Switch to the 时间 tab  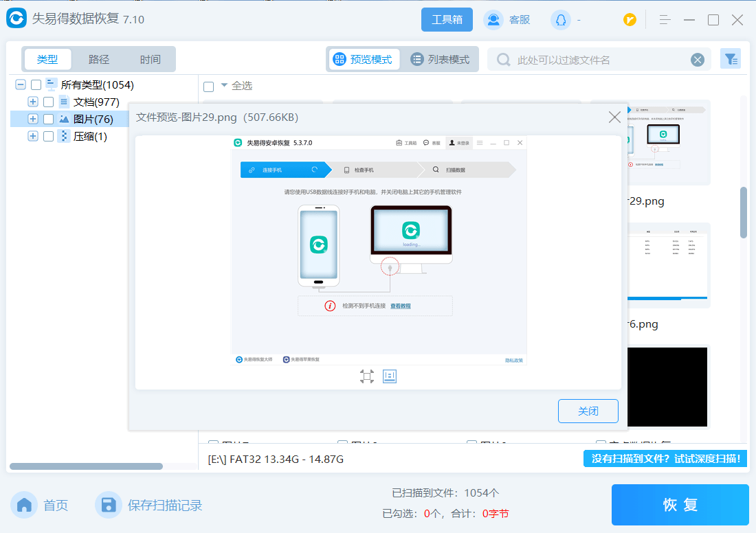coord(150,59)
